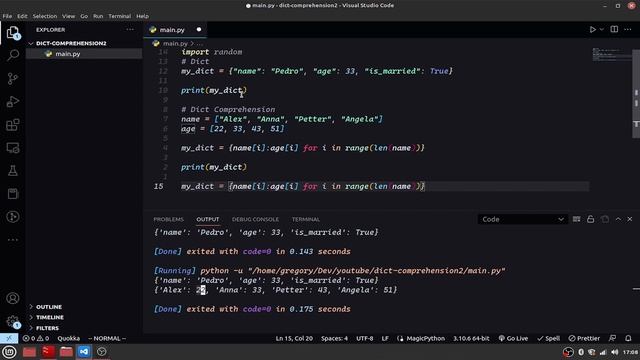Expand the Timeline section

[84, 317]
